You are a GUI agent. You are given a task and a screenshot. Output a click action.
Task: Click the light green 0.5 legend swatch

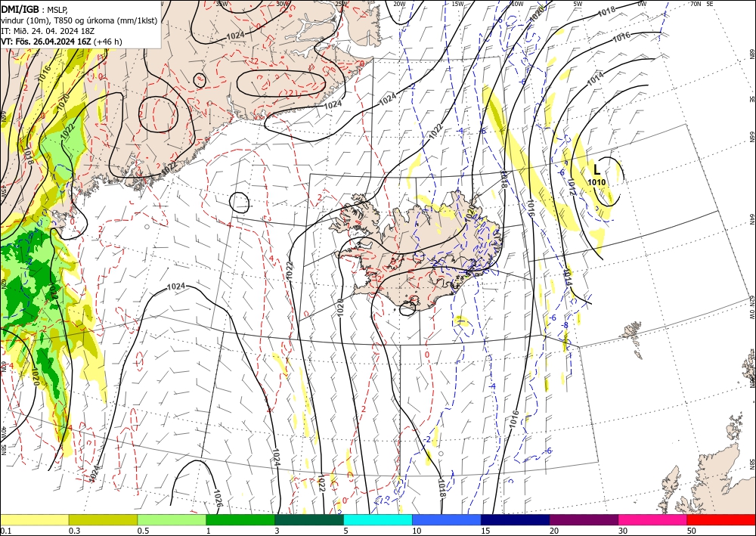tap(172, 519)
